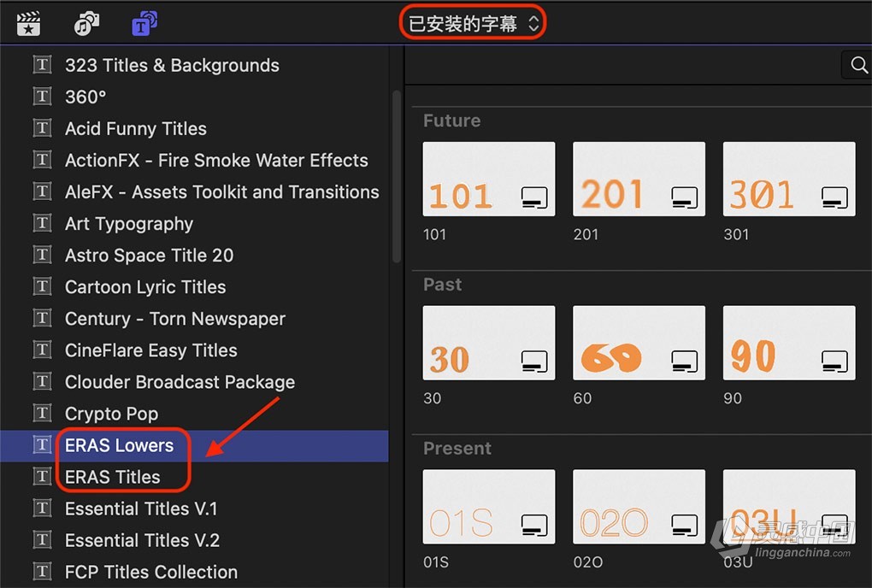
Task: Select ActionFX - Fire Smoke Water Effects
Action: 195,160
